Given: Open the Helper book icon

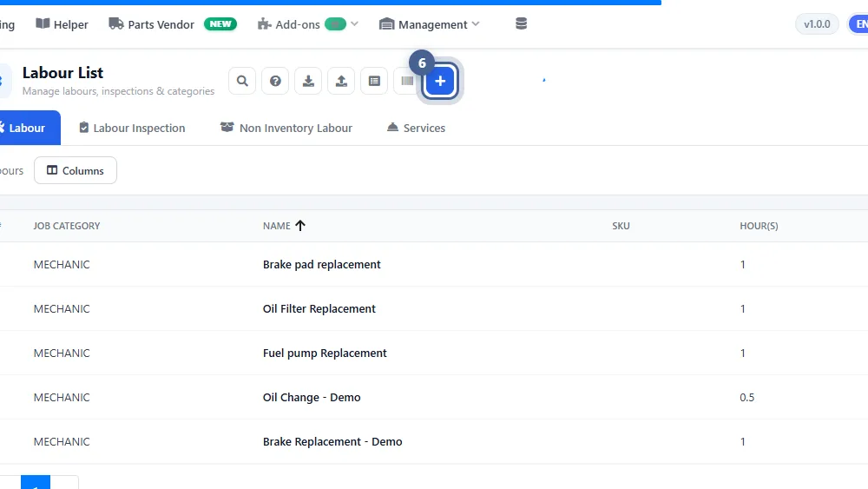Looking at the screenshot, I should (43, 23).
